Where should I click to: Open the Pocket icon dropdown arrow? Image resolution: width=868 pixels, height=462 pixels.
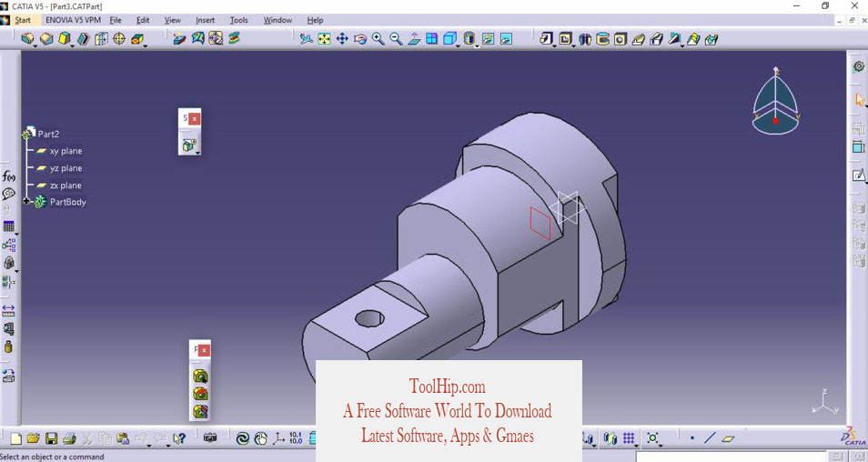(x=573, y=45)
